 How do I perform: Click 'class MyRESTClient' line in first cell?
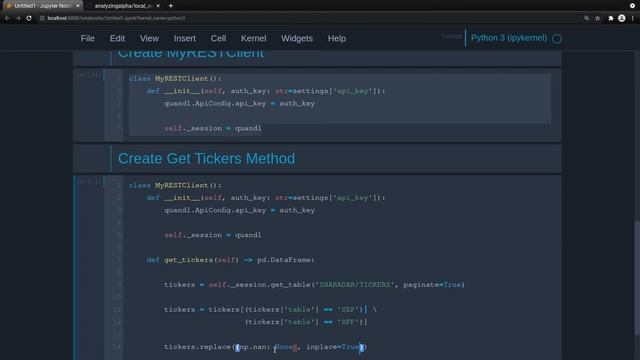(175, 78)
